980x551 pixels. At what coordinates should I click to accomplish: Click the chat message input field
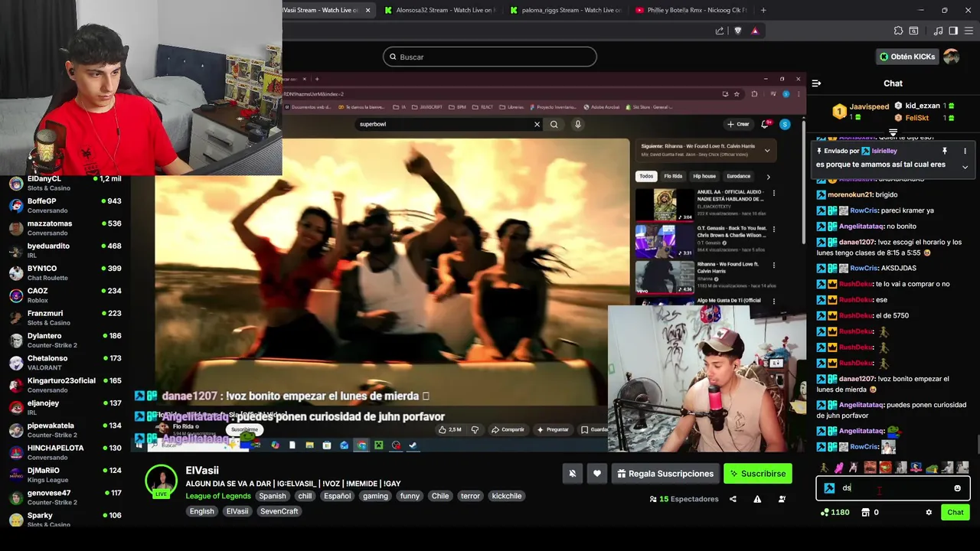pyautogui.click(x=893, y=488)
